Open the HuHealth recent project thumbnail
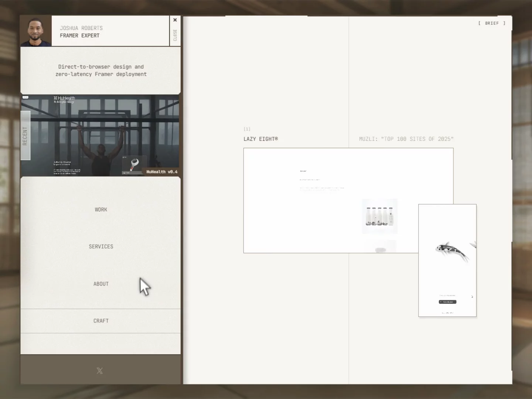532x399 pixels. pos(100,135)
